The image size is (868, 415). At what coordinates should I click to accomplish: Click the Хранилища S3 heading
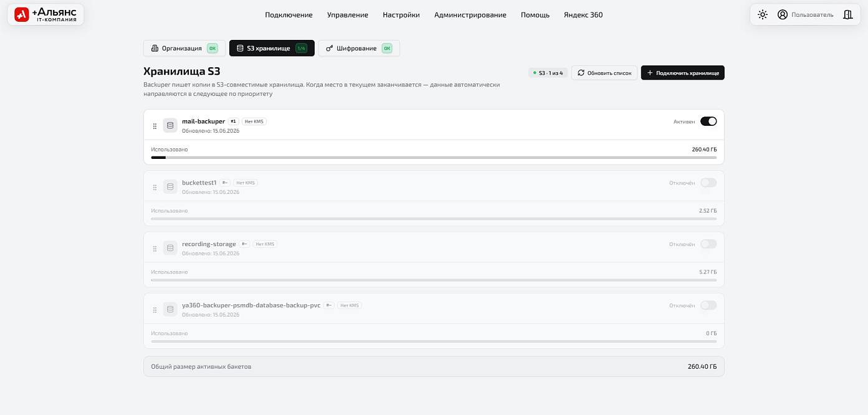tap(182, 72)
